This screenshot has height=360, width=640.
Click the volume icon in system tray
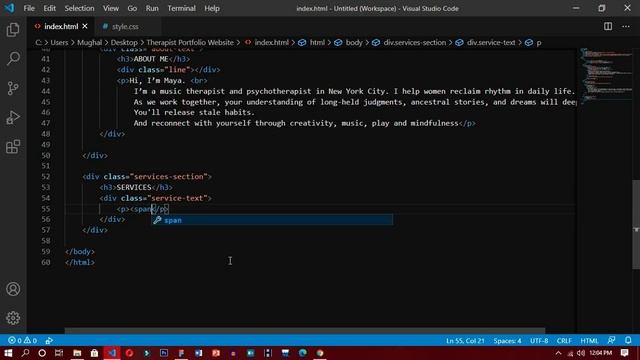coord(581,353)
